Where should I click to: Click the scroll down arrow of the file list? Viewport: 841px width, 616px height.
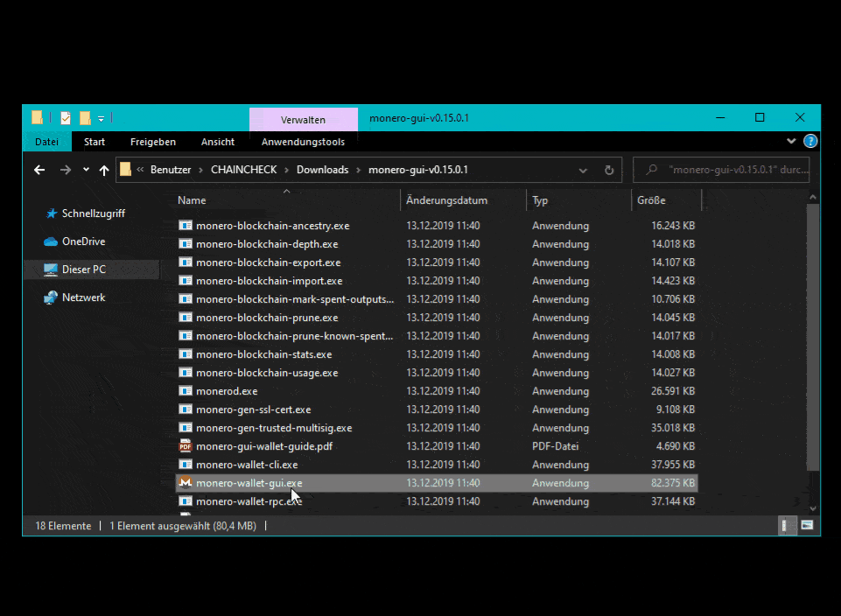[813, 508]
